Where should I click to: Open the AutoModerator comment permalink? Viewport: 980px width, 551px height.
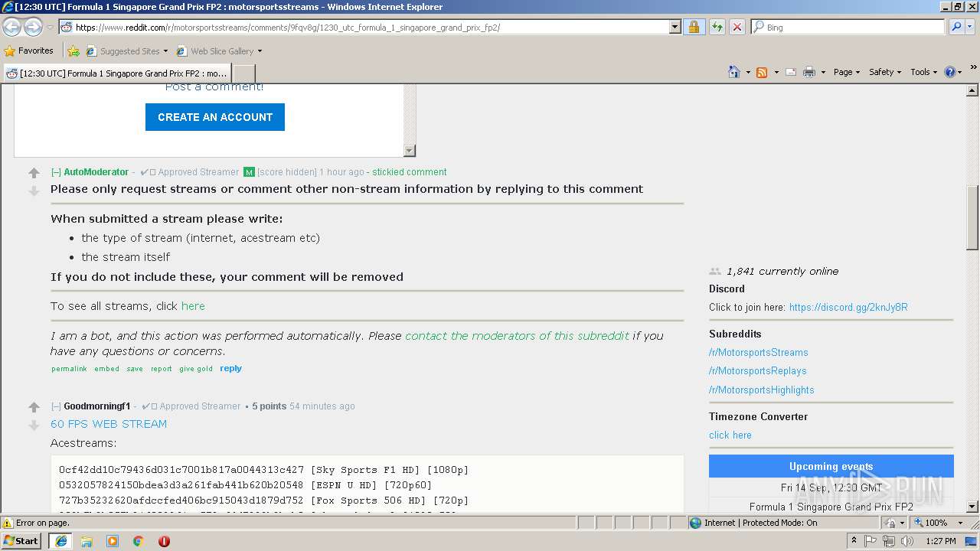(x=69, y=369)
